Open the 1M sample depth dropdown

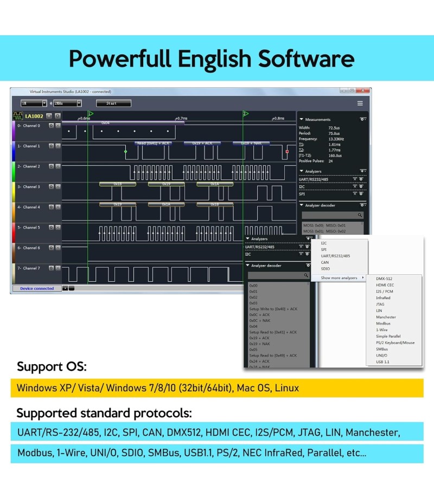tap(44, 103)
